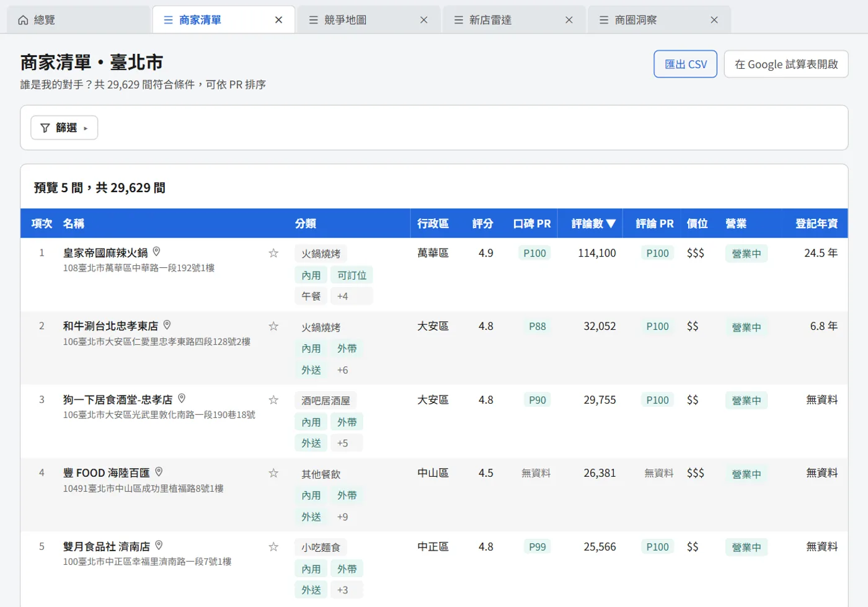Star 狗一下居食酒堂-忠孝店 as favorite
This screenshot has width=868, height=607.
tap(273, 400)
